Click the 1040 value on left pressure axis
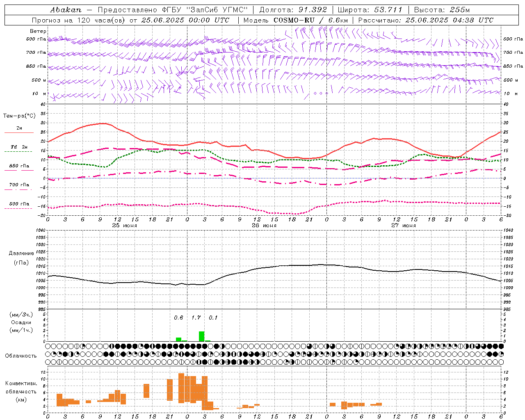Image resolution: width=525 pixels, height=420 pixels. point(40,231)
